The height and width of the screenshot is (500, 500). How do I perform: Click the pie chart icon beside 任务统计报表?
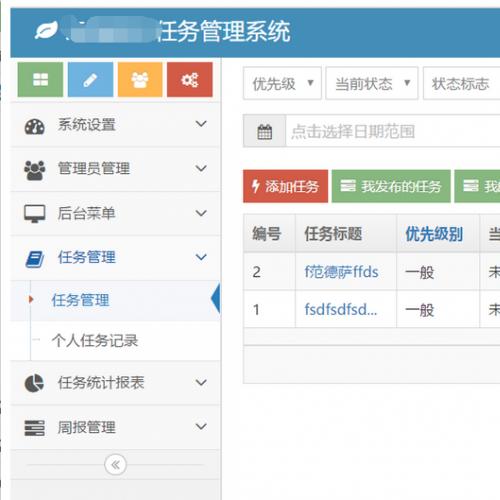(34, 383)
